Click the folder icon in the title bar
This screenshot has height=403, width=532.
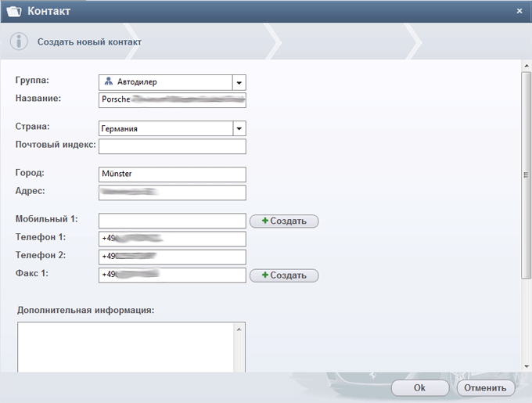tap(14, 11)
